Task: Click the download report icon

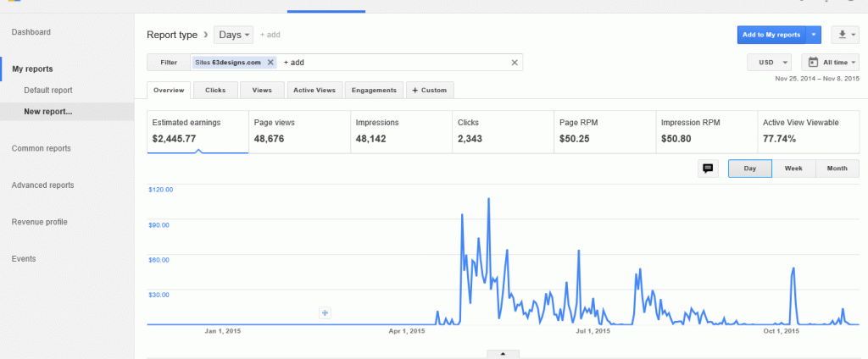Action: point(845,35)
